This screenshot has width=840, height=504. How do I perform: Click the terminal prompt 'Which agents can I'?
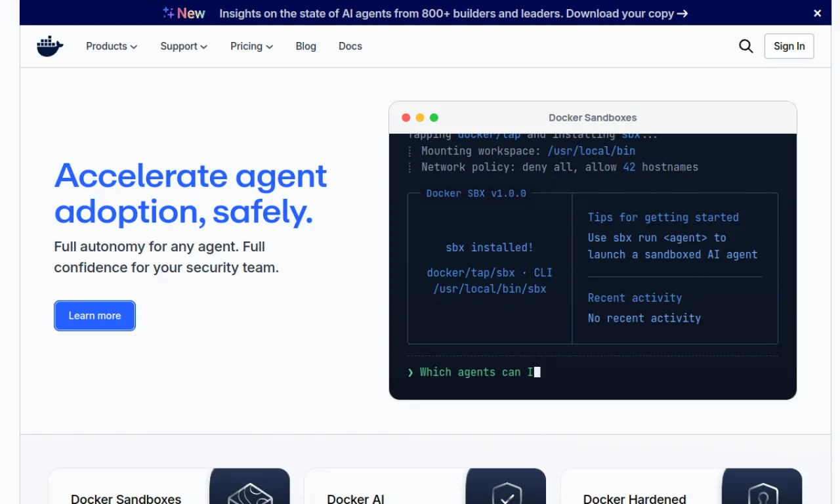[477, 372]
